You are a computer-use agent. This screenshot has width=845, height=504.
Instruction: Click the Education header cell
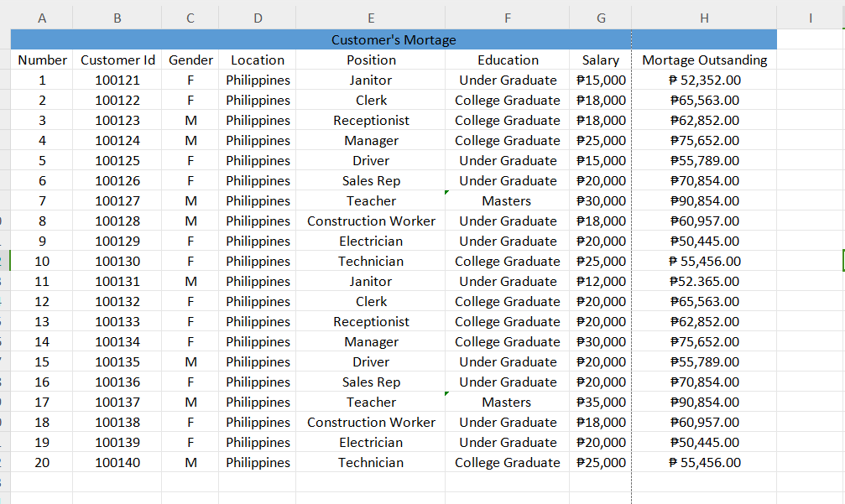[x=508, y=60]
